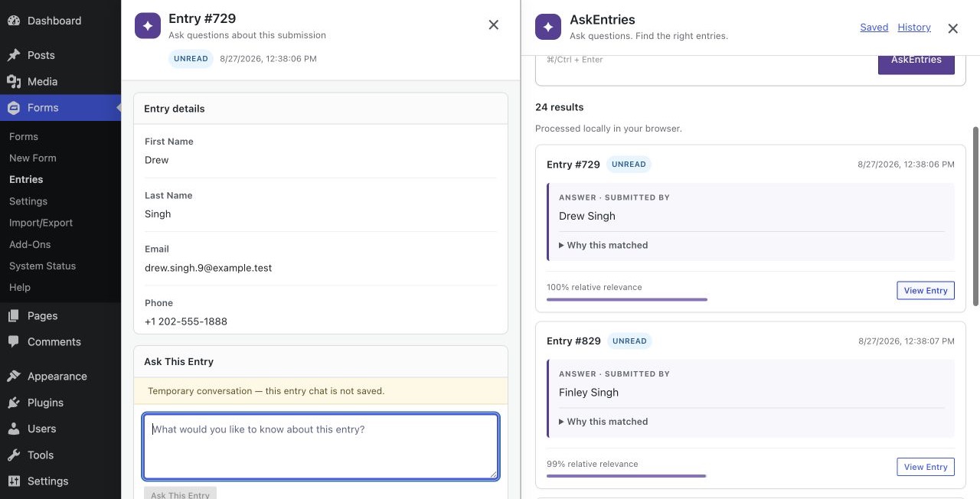This screenshot has height=499, width=980.
Task: Click the answer 'Drew Singh' in results
Action: pos(587,216)
